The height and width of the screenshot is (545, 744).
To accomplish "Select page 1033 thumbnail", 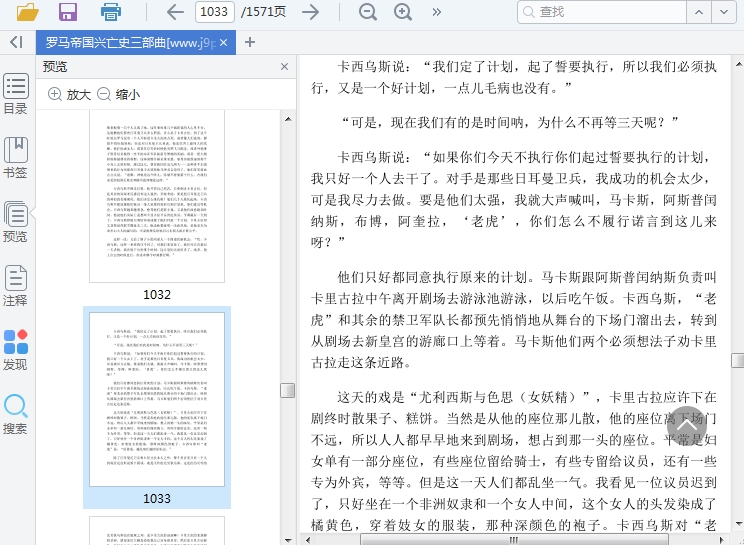I will 157,399.
